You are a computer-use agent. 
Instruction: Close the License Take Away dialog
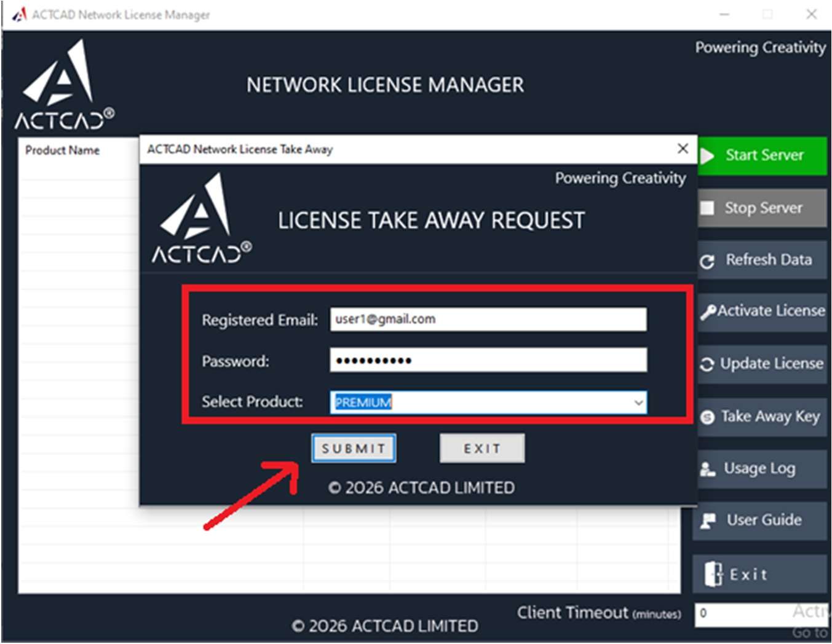683,149
